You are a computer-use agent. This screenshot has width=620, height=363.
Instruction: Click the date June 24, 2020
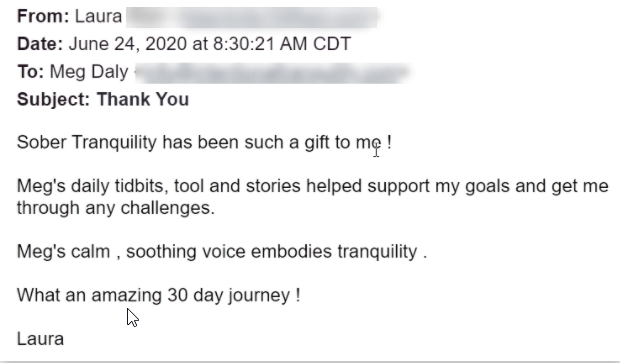(x=128, y=44)
